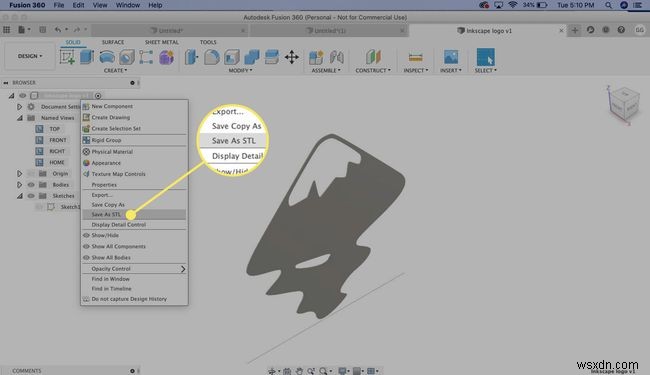
Task: Select the Combine tool
Action: [x=252, y=57]
